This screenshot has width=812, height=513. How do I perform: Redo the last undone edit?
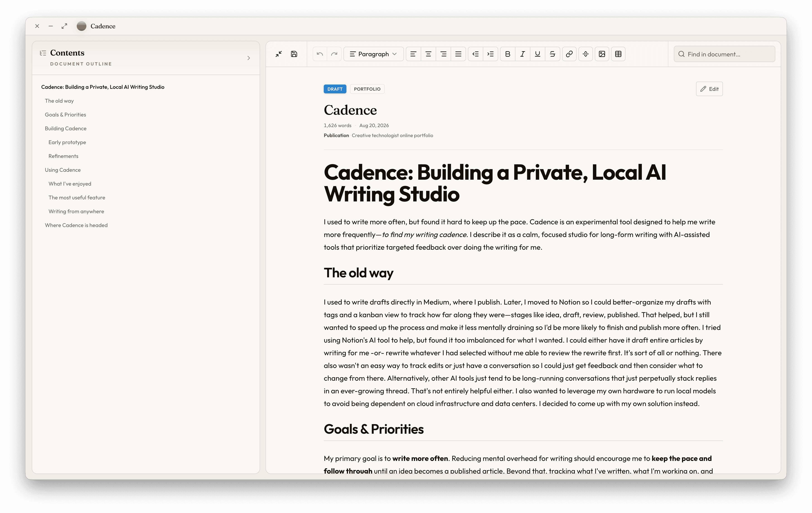point(334,54)
